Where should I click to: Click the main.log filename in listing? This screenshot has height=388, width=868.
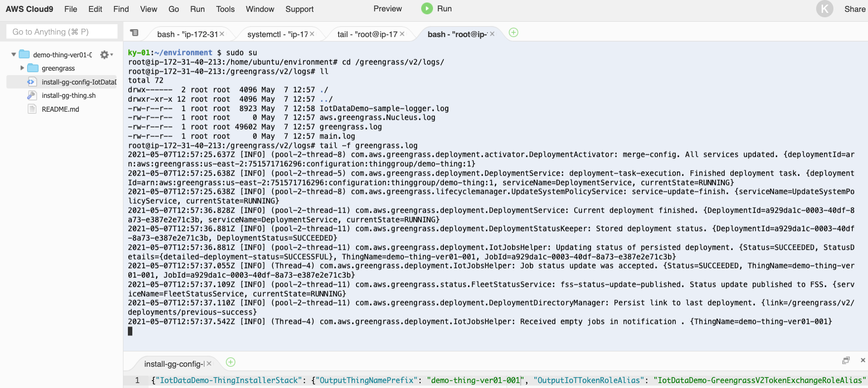[337, 136]
